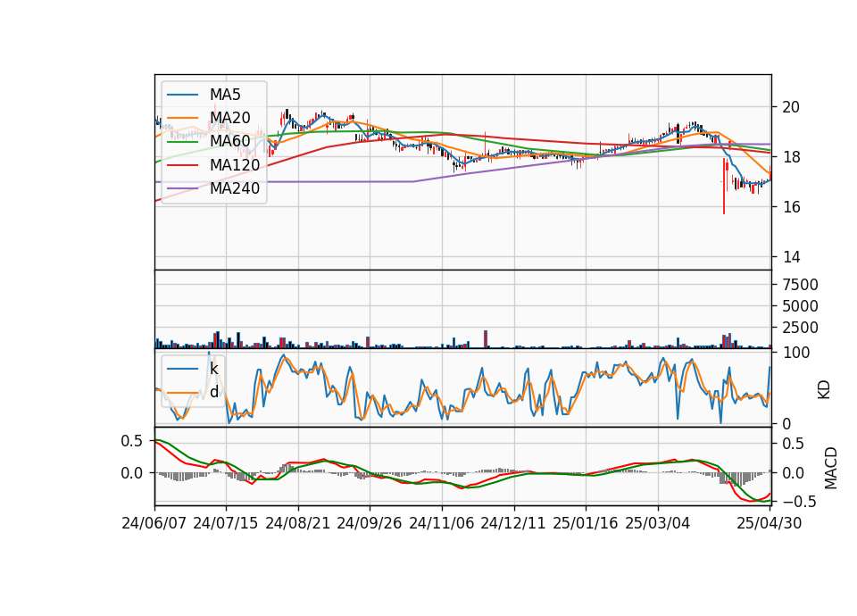
Task: Click the orange MA20 legend line sample
Action: pos(182,118)
